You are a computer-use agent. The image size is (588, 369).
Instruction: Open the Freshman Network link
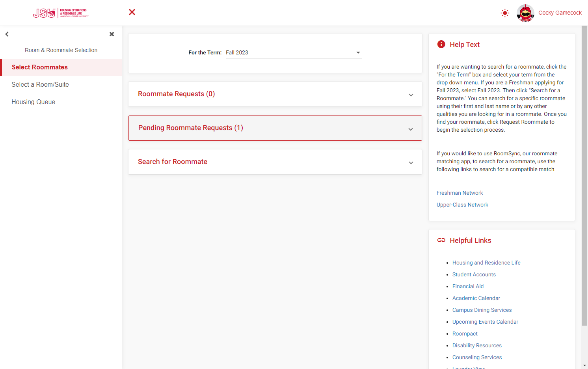460,193
